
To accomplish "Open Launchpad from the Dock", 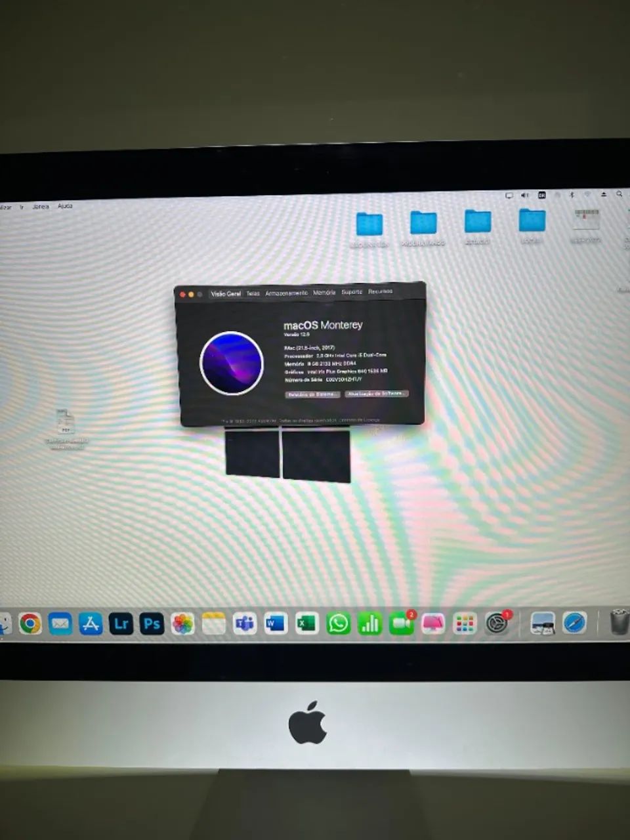I will [465, 623].
